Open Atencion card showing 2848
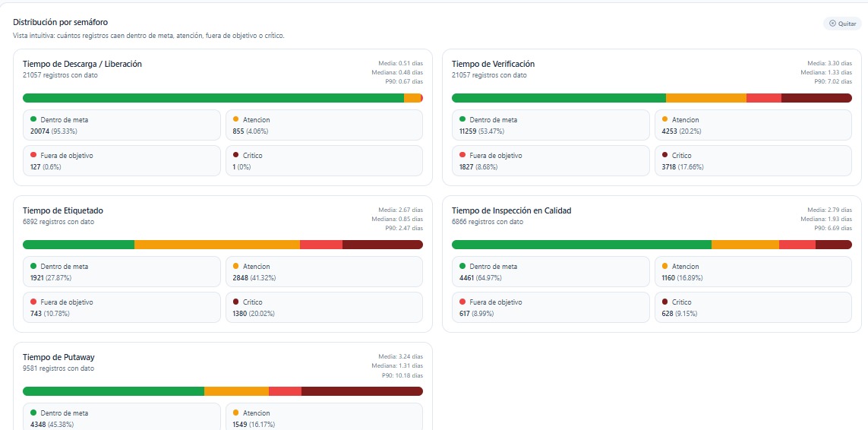868x430 pixels. pyautogui.click(x=324, y=271)
